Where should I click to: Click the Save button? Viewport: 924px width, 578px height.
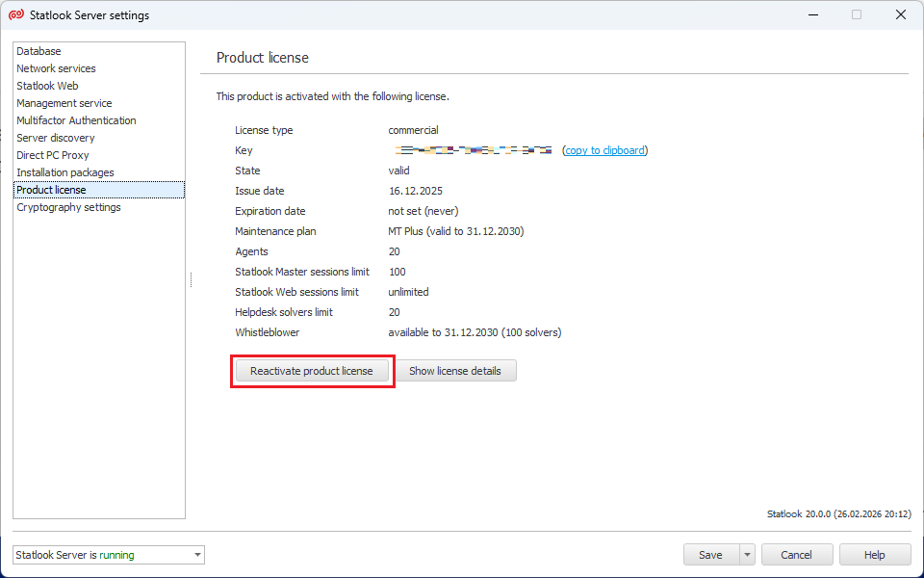710,555
